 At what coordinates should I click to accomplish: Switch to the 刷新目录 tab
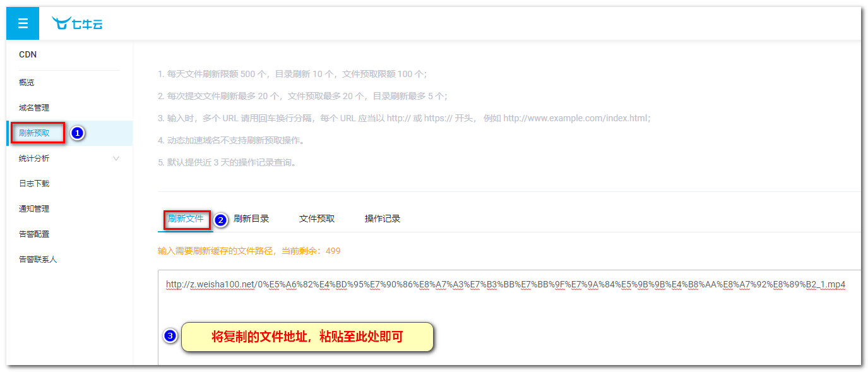251,219
